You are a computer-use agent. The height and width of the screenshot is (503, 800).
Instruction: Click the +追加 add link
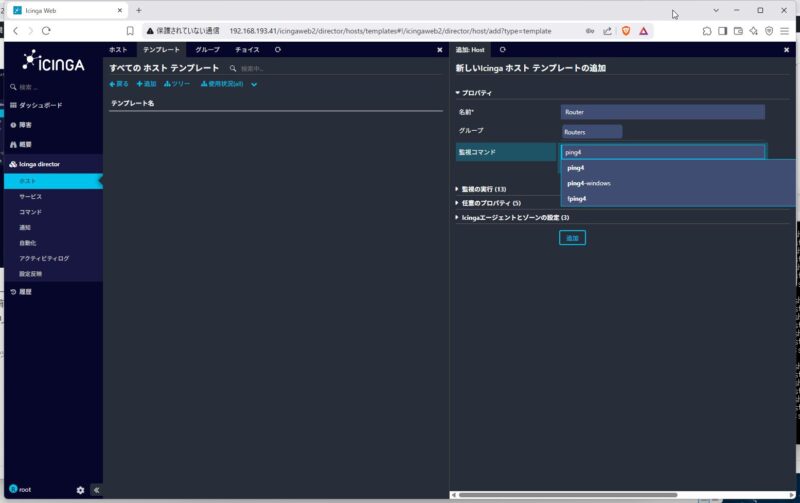click(146, 84)
